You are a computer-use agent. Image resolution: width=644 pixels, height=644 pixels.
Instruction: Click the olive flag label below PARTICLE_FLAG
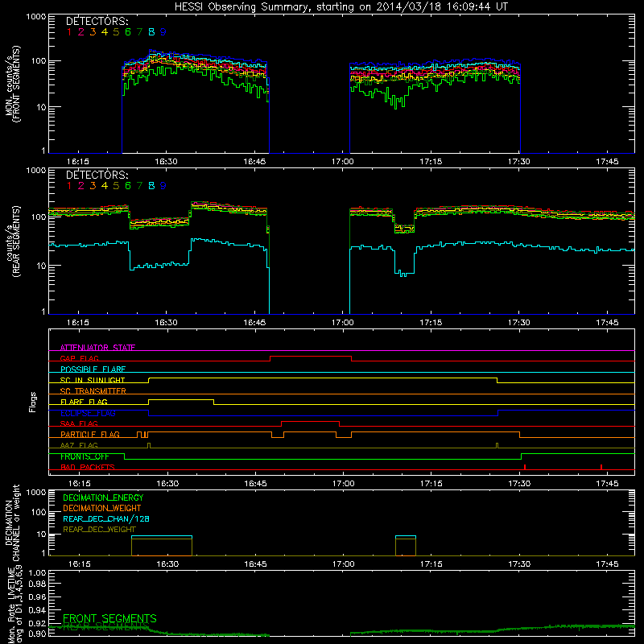point(79,445)
